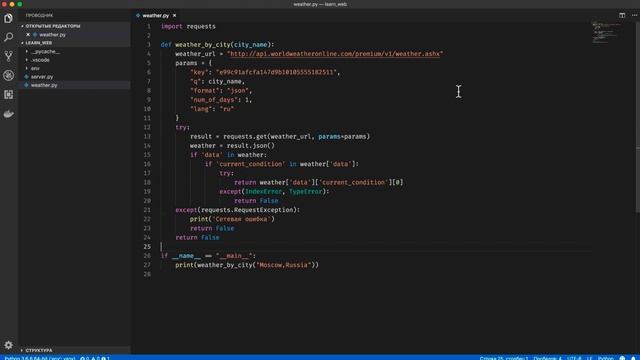
Task: Open the editor more actions ellipsis
Action: coord(634,15)
